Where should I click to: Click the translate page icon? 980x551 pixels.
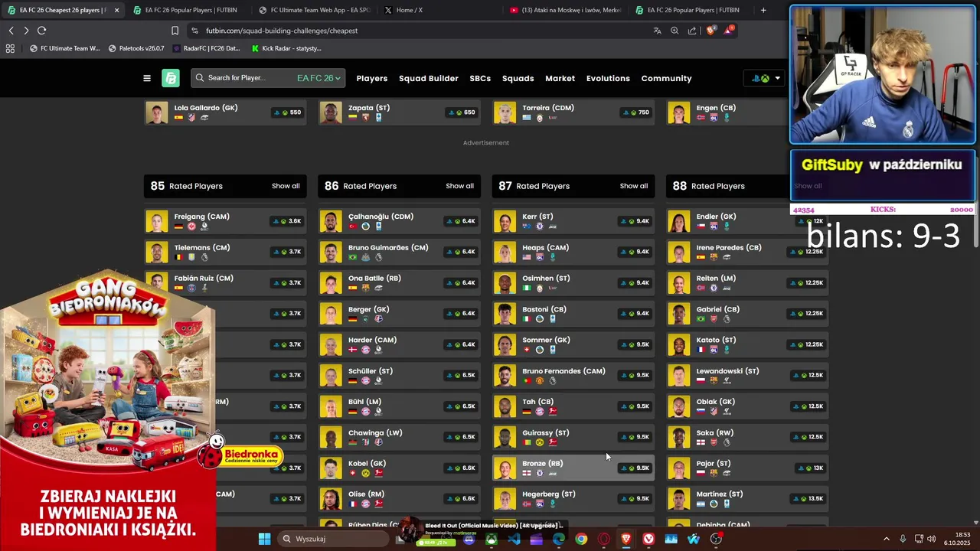tap(657, 31)
